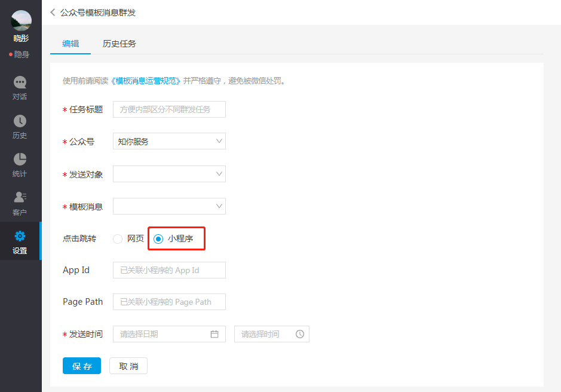The image size is (561, 392).
Task: Click the 隐身 status indicator
Action: click(x=19, y=54)
